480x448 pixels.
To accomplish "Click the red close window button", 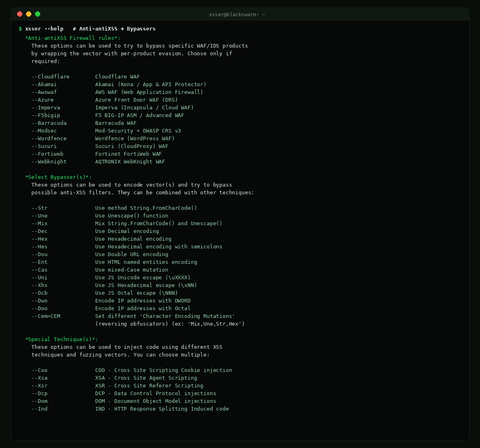I will pyautogui.click(x=20, y=14).
